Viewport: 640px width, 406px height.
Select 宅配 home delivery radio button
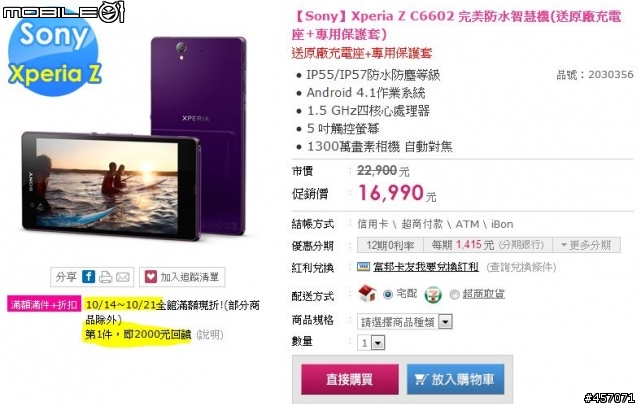[388, 294]
